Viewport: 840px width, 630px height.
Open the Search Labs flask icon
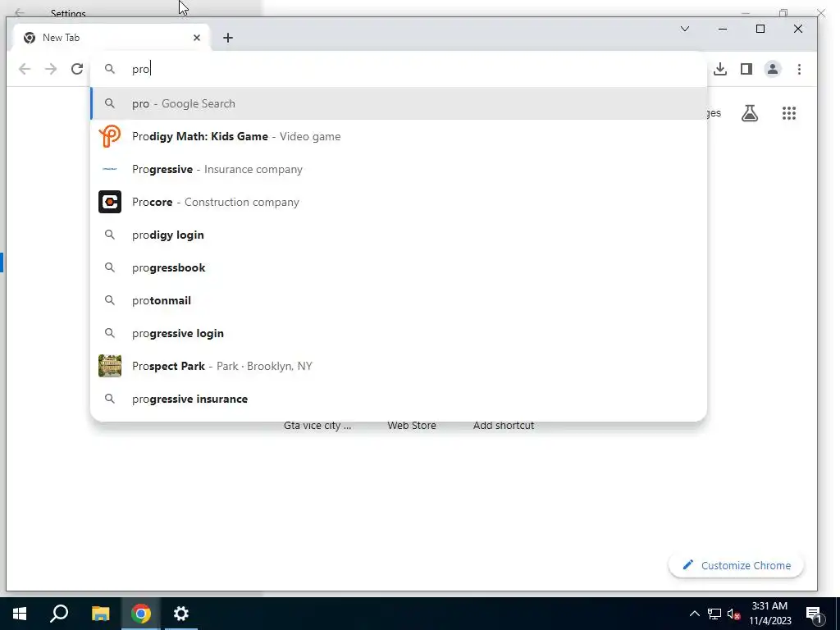click(x=750, y=113)
